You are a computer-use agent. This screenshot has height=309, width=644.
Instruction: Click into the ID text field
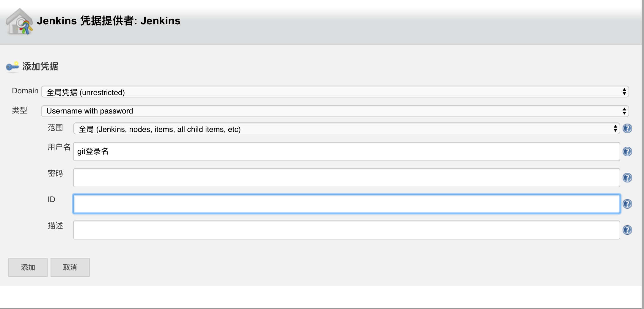[347, 204]
